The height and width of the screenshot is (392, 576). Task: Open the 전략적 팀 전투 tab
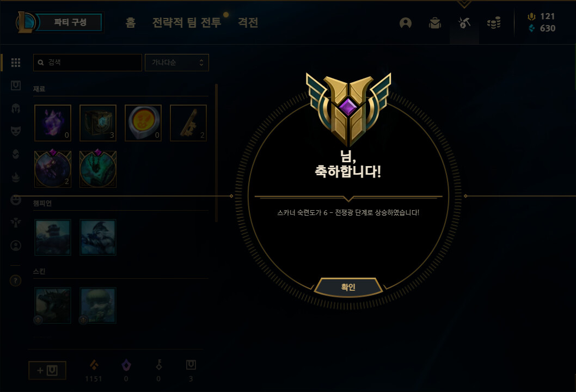point(187,22)
